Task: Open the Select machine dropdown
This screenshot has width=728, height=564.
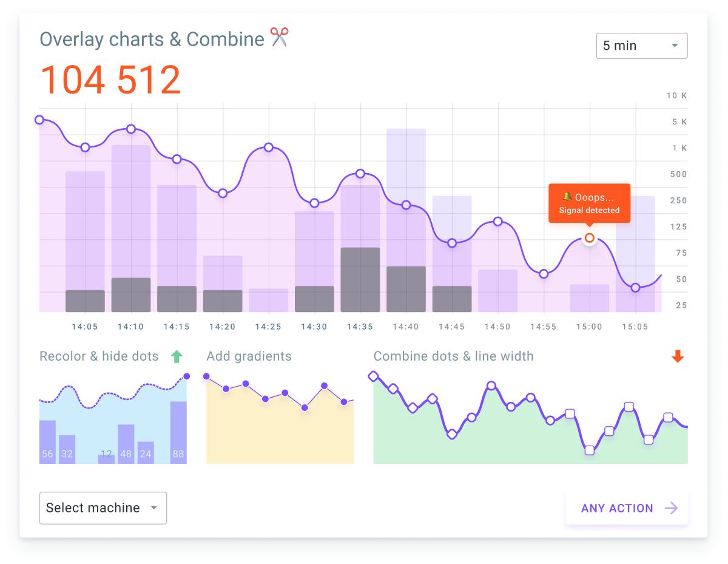Action: (x=103, y=508)
